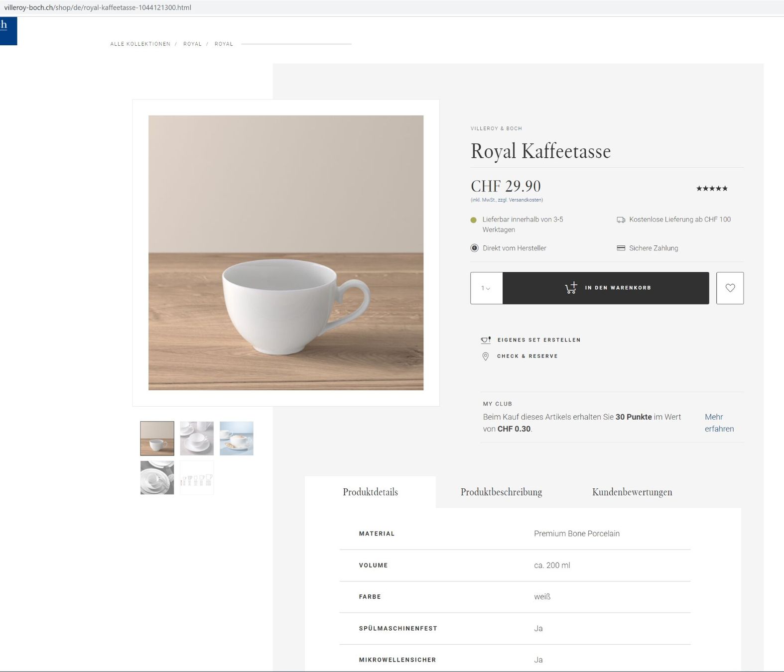784x672 pixels.
Task: Click the Villeroy & Boch brand label
Action: pos(496,128)
